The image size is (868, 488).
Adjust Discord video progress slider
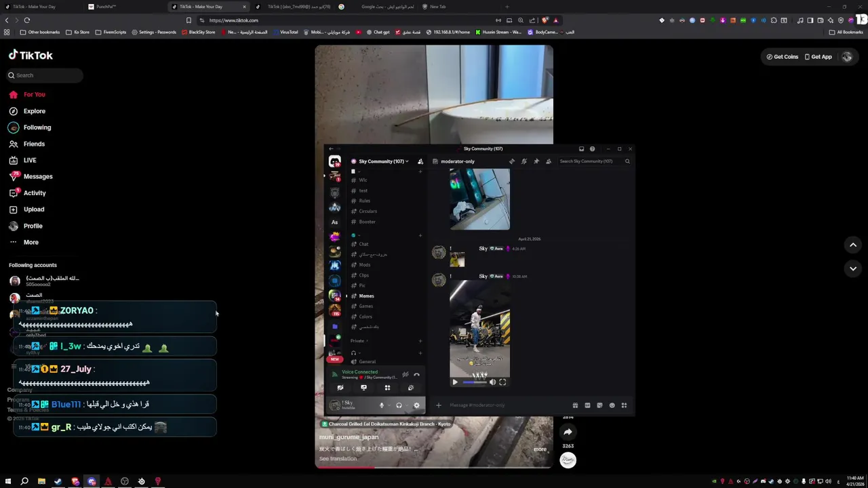475,382
